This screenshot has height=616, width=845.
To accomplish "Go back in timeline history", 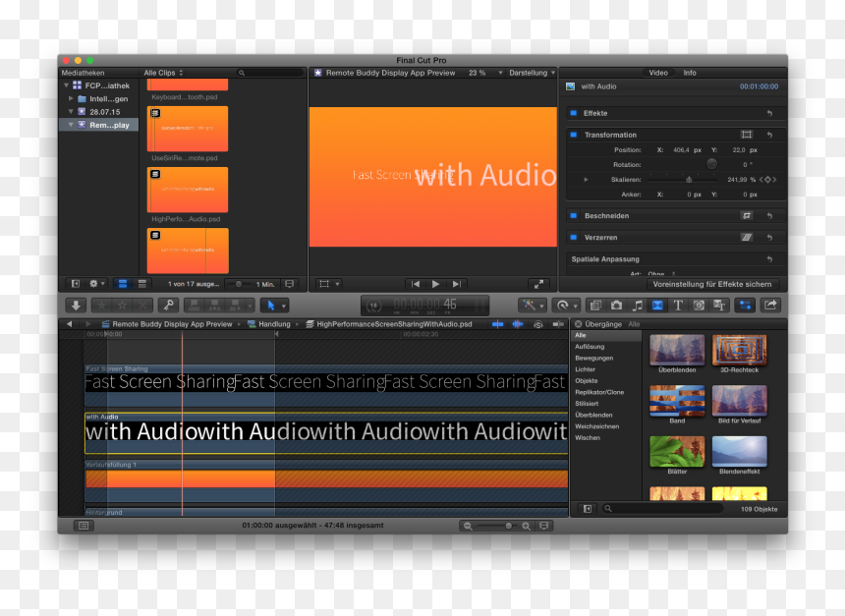I will (70, 324).
